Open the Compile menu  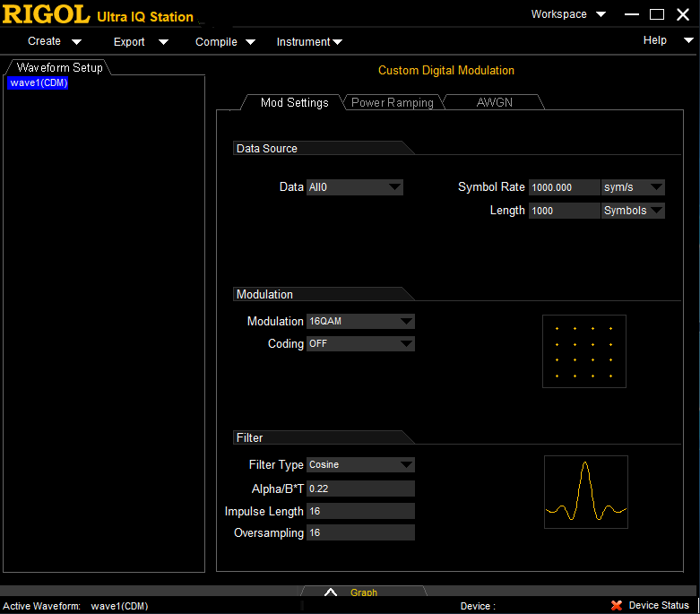click(x=225, y=41)
